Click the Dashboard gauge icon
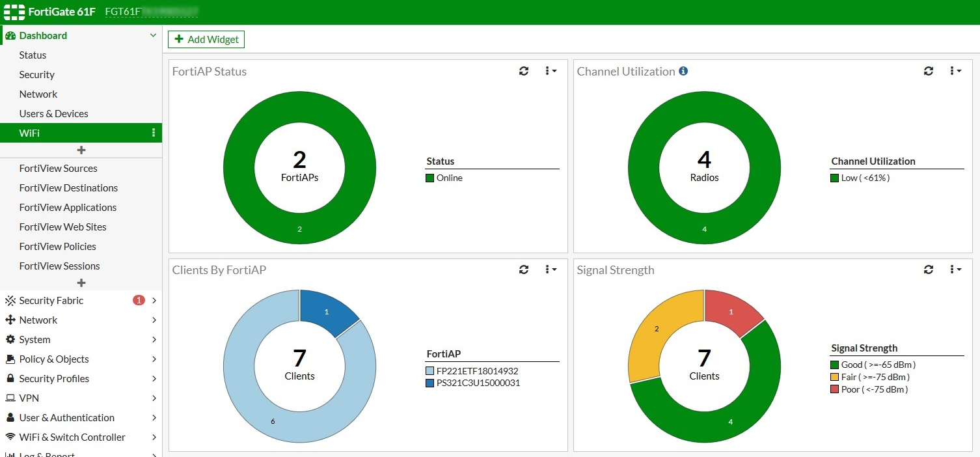The height and width of the screenshot is (457, 980). coord(10,36)
